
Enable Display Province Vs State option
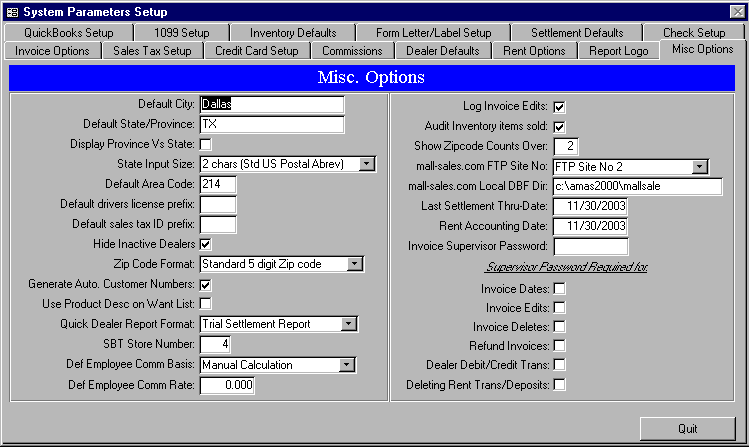tap(206, 144)
